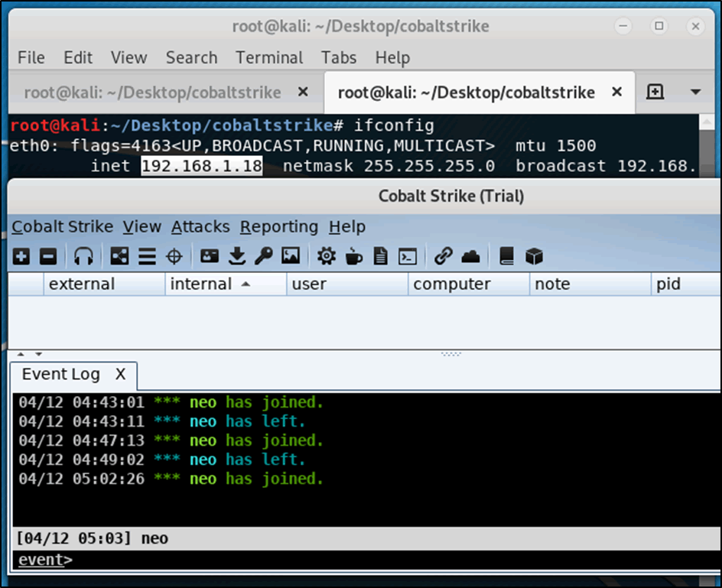Click the netmask 255.255.255.0 text in terminal
Viewport: 722px width, 588px height.
point(389,166)
